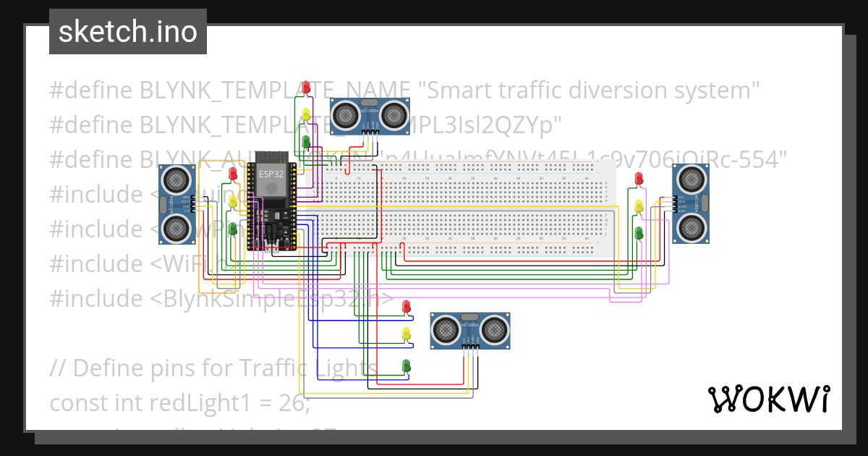868x456 pixels.
Task: Select the green LED near the left sensor
Action: point(231,228)
